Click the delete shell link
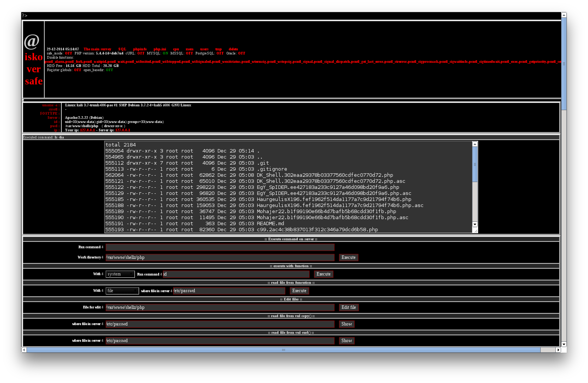Viewport: 588px width, 383px height. tap(233, 49)
